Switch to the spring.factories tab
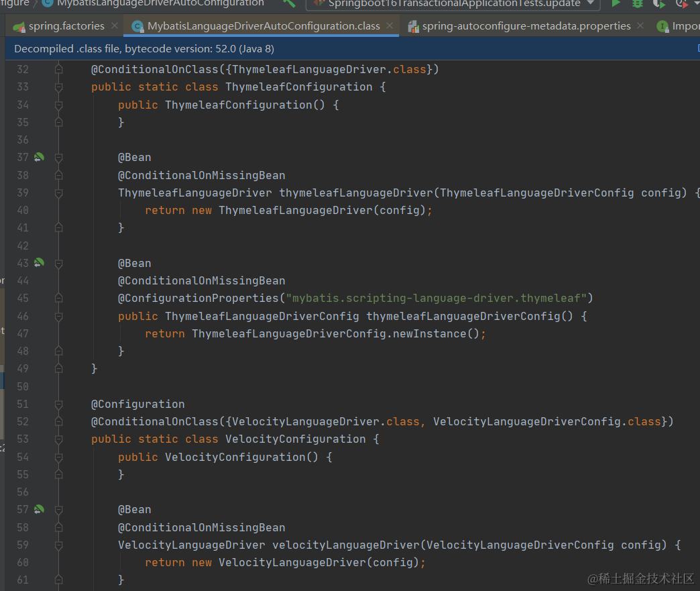The image size is (700, 591). [x=66, y=26]
